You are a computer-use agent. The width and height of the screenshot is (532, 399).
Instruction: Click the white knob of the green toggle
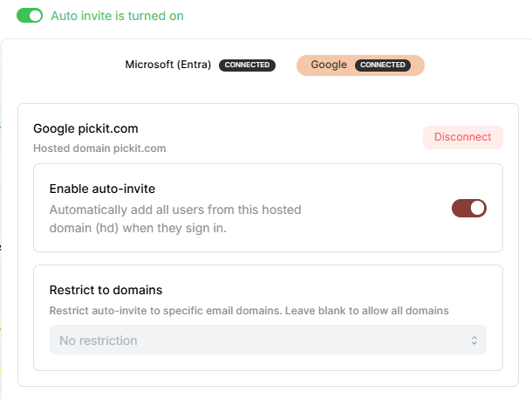pos(36,16)
